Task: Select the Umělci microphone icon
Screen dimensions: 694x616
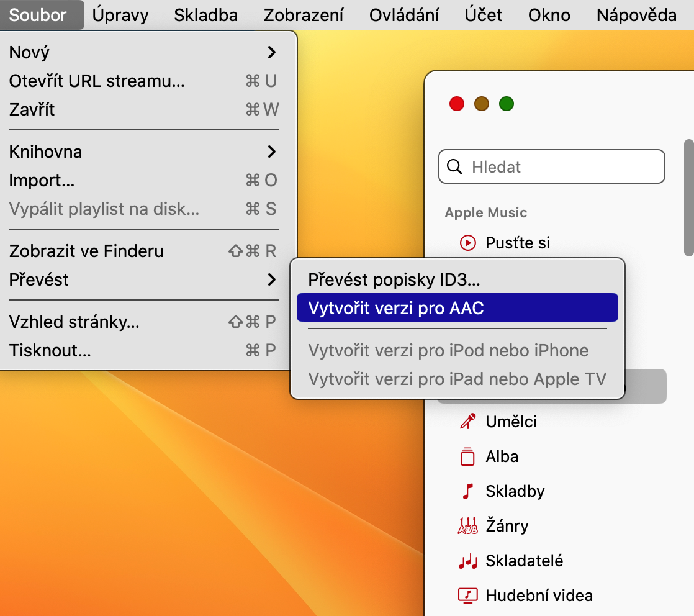Action: (467, 422)
